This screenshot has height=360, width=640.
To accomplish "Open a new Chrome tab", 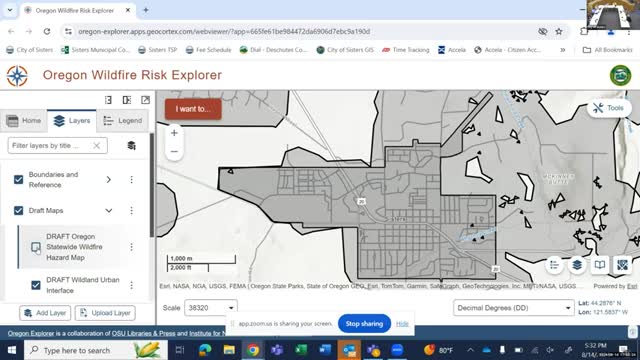I will point(146,10).
